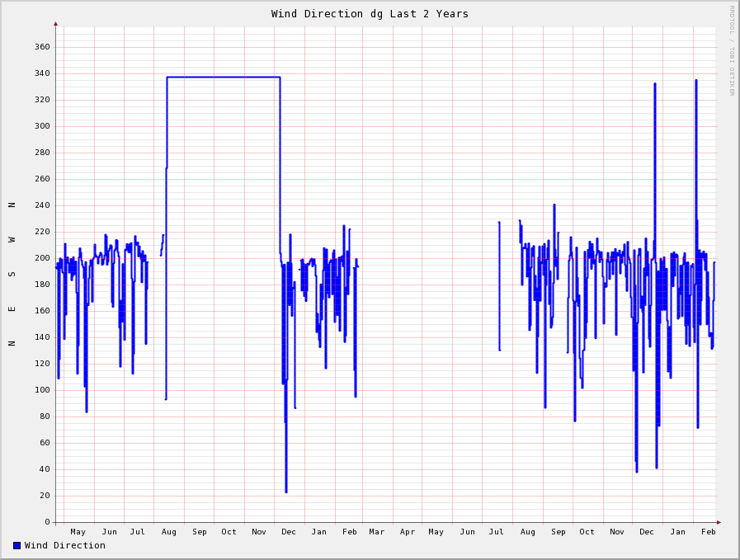Select the 100 y-axis tick label

42,390
